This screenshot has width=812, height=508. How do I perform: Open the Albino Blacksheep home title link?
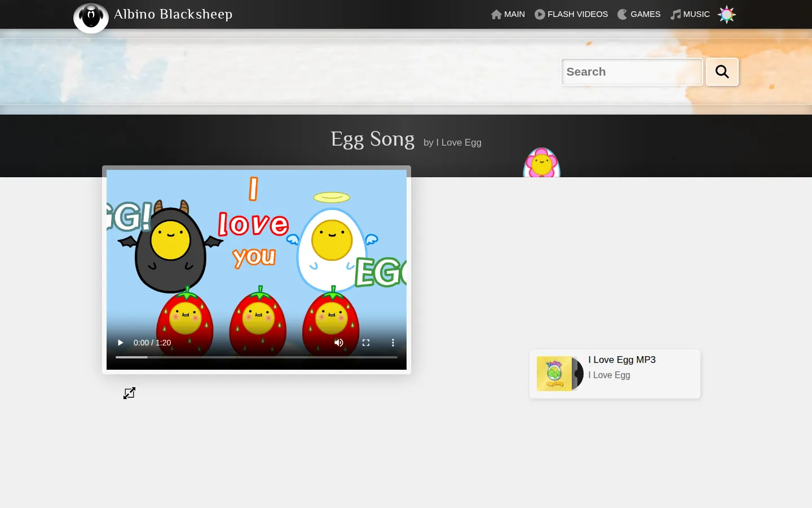point(173,14)
